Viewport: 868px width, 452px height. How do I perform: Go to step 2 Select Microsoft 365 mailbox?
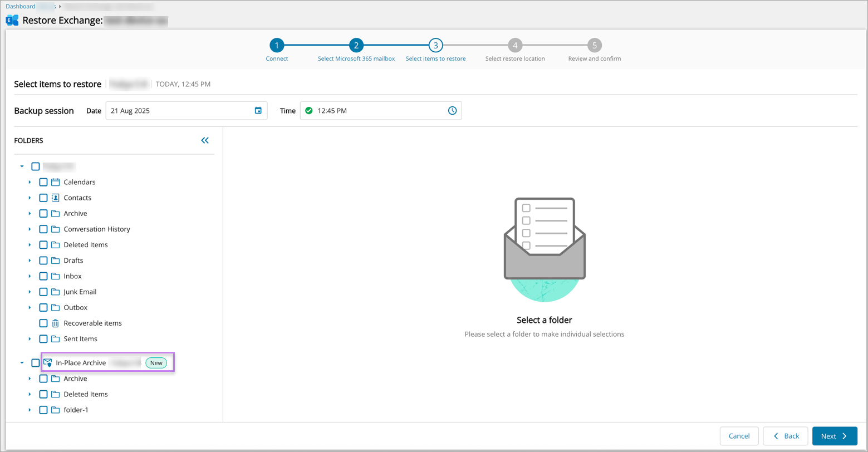tap(356, 46)
